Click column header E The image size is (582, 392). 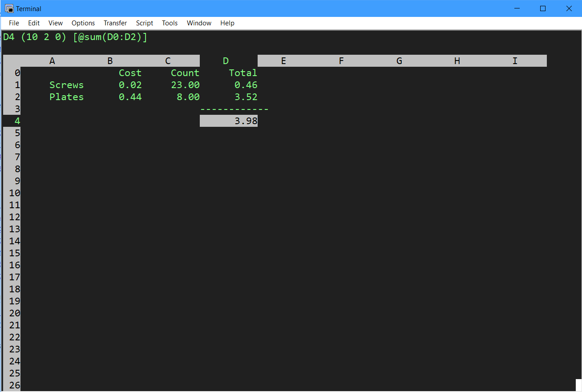[283, 61]
